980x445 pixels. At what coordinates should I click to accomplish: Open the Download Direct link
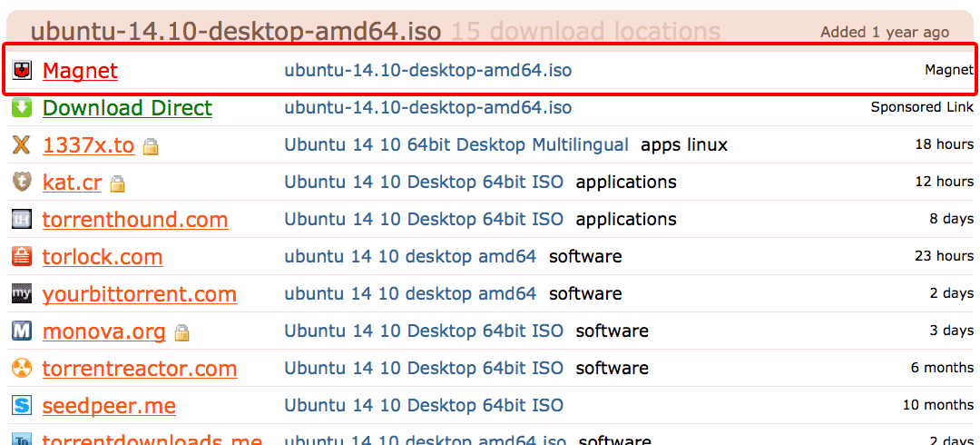coord(128,108)
